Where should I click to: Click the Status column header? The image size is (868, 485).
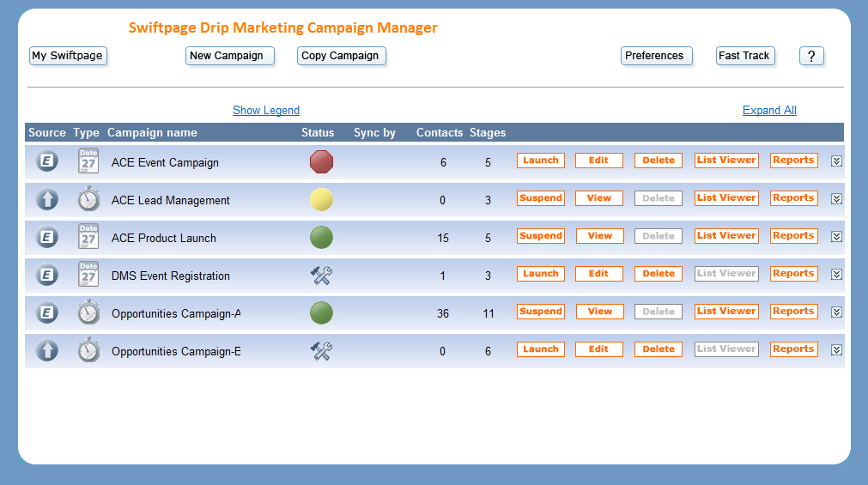tap(318, 133)
